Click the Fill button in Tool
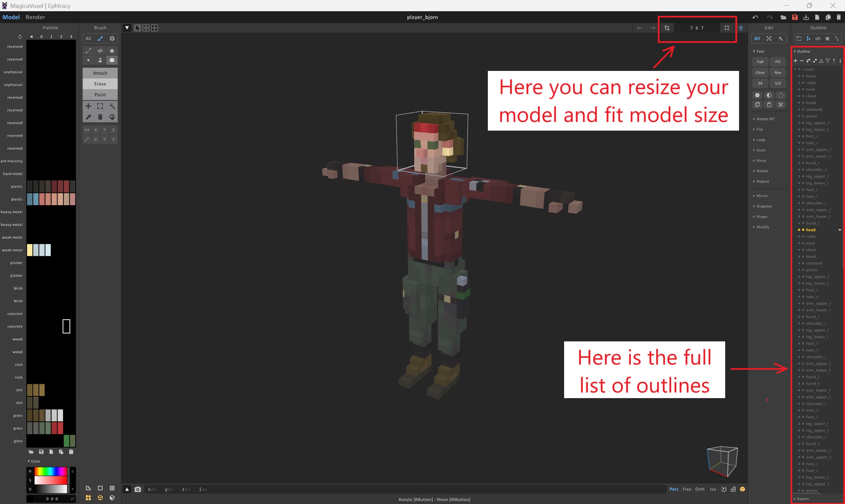The height and width of the screenshot is (504, 845). click(x=777, y=62)
